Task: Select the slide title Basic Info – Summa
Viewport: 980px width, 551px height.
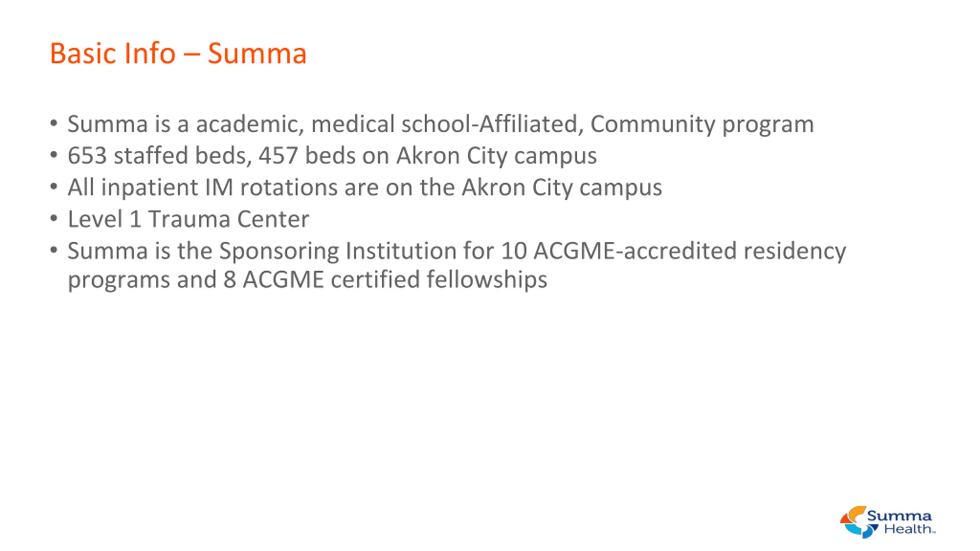Action: [178, 53]
